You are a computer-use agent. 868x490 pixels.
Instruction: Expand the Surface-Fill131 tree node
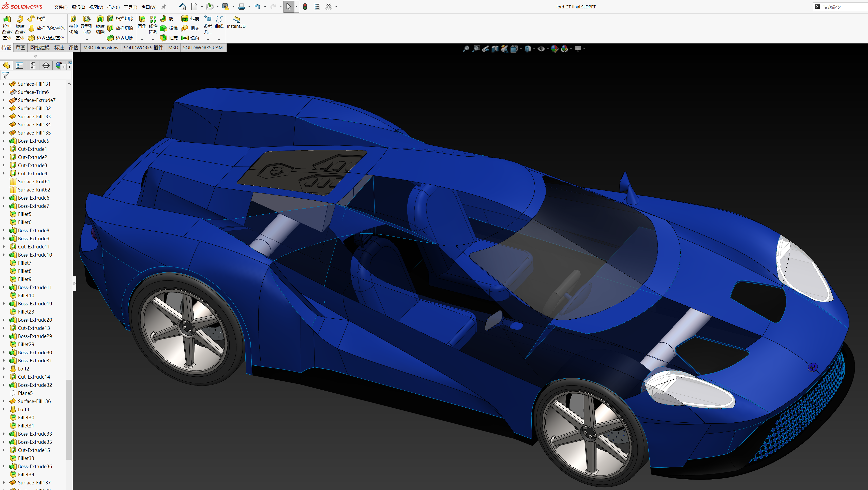[x=4, y=84]
